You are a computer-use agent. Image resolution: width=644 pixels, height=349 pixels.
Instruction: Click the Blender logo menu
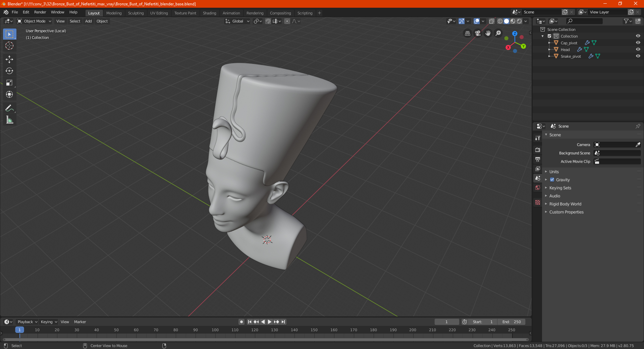click(6, 12)
